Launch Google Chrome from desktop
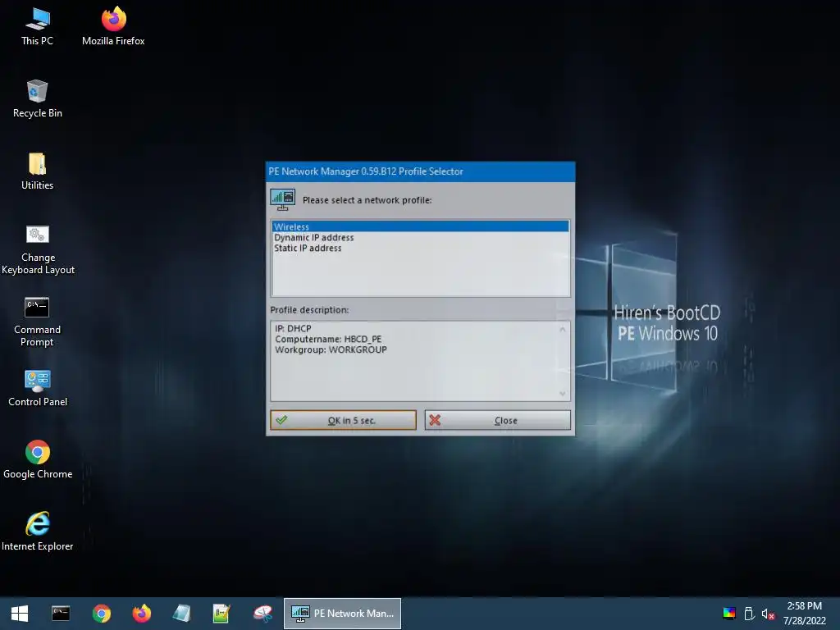Screen dimensions: 840x630 point(38,459)
